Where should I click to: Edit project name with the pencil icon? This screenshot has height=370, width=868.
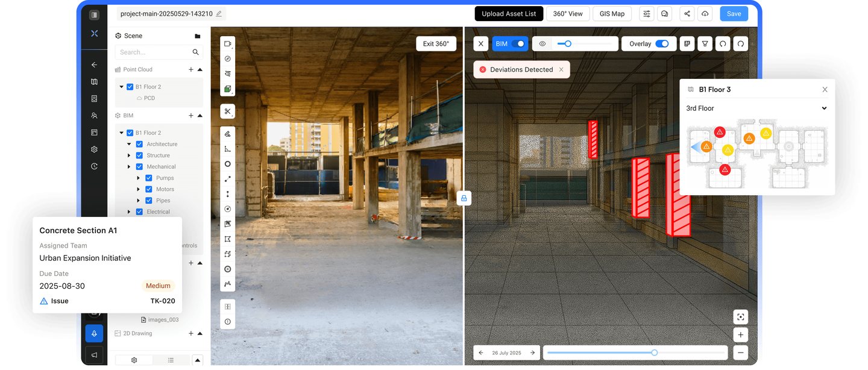[218, 13]
